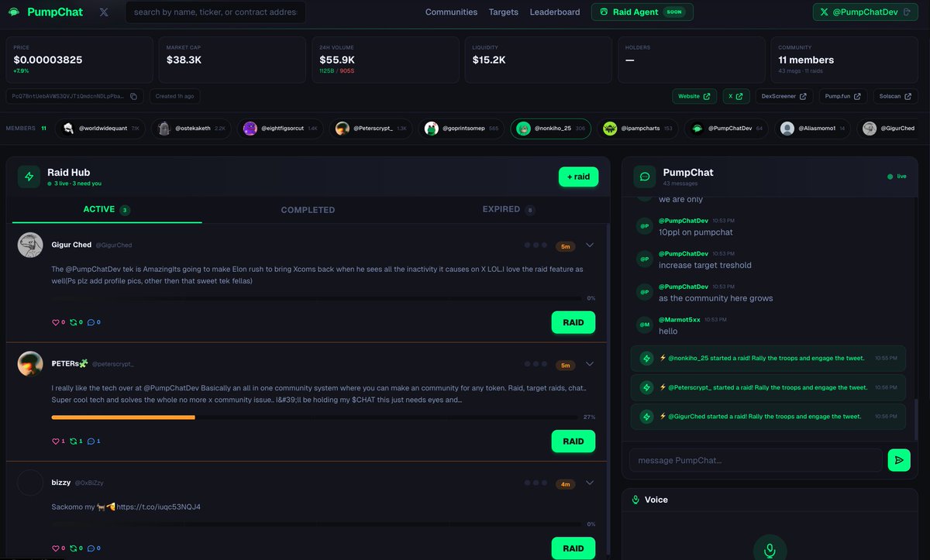Copy the contract address icon
The image size is (930, 560).
coord(133,97)
